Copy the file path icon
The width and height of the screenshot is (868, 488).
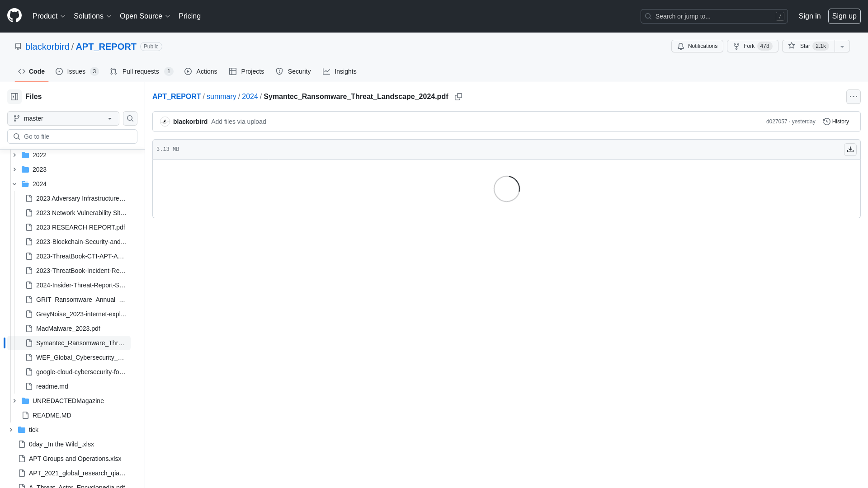[458, 97]
